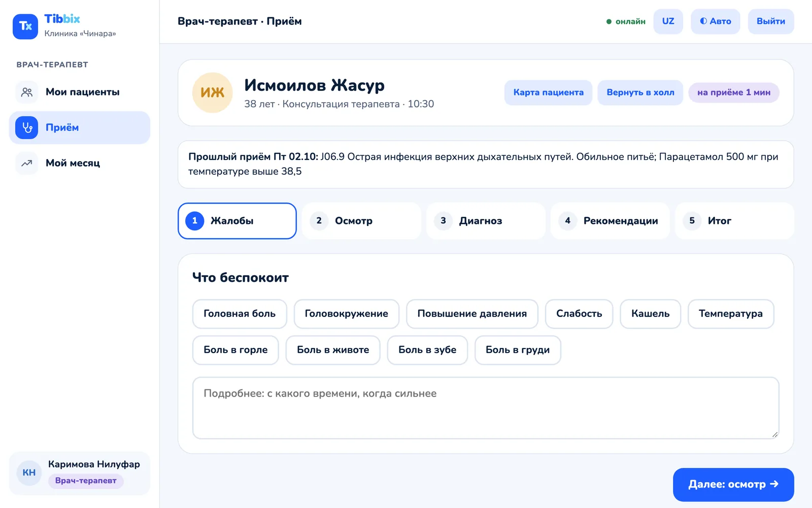
Task: Go to step 4 Рекомендации
Action: click(x=610, y=221)
